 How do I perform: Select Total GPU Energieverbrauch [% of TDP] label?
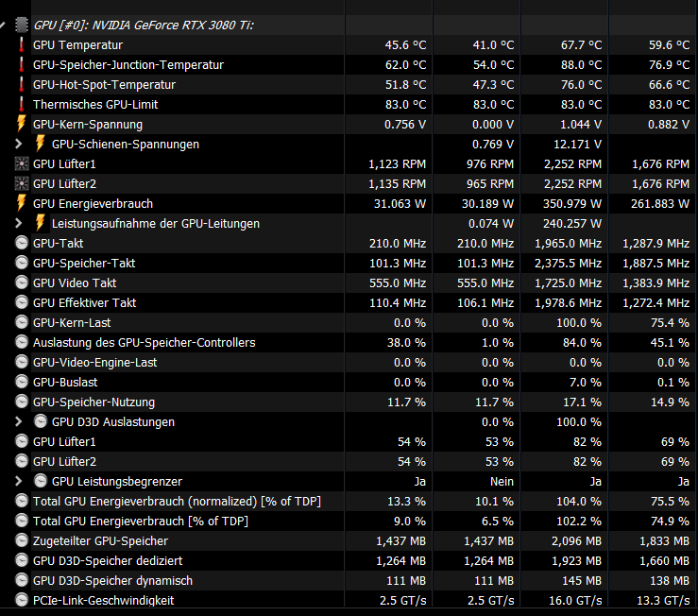click(141, 522)
